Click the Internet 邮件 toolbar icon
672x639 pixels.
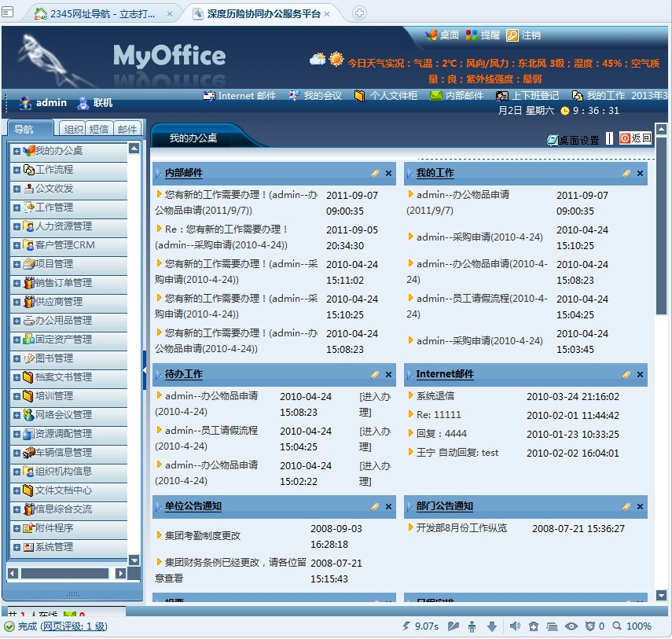tap(209, 96)
